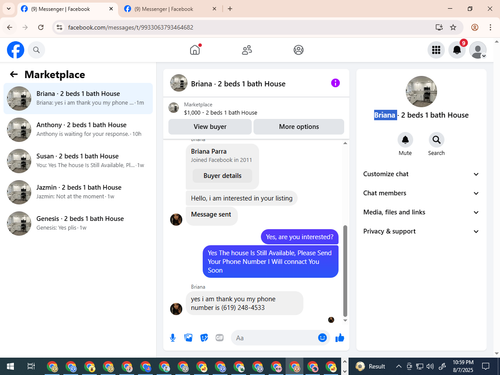500x375 pixels.
Task: Click the chat scrollbar down arrow
Action: [x=345, y=320]
